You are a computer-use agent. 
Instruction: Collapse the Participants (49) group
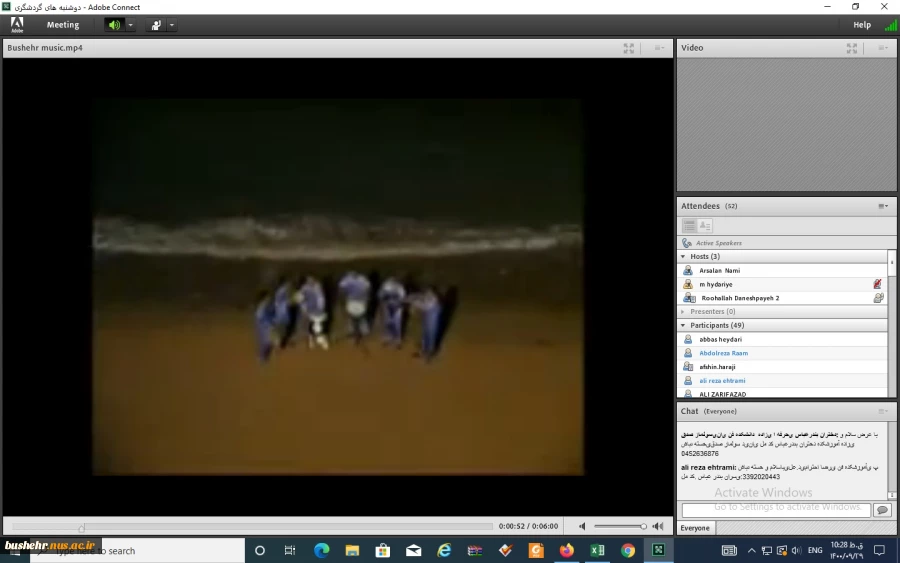click(683, 325)
